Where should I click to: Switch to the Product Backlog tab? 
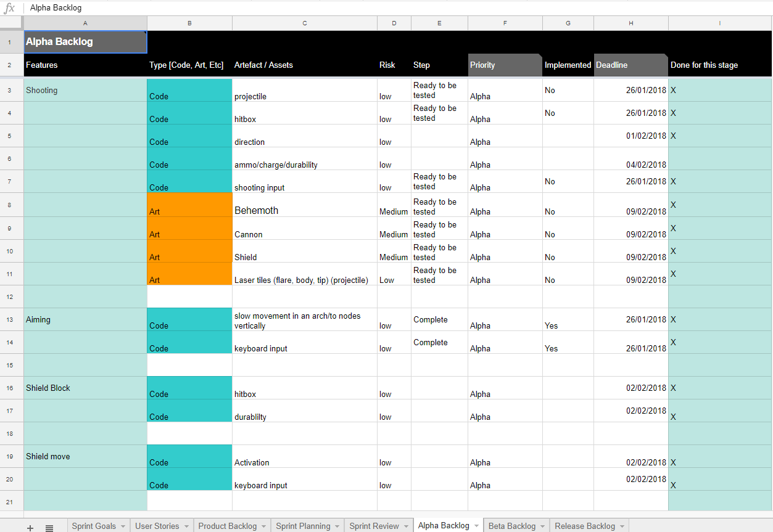(227, 526)
